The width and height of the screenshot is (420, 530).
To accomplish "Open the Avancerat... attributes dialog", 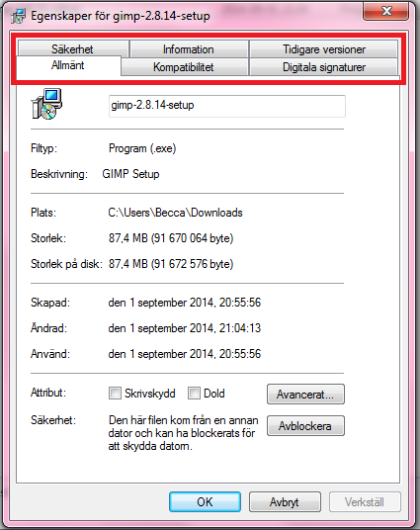I will click(x=305, y=395).
